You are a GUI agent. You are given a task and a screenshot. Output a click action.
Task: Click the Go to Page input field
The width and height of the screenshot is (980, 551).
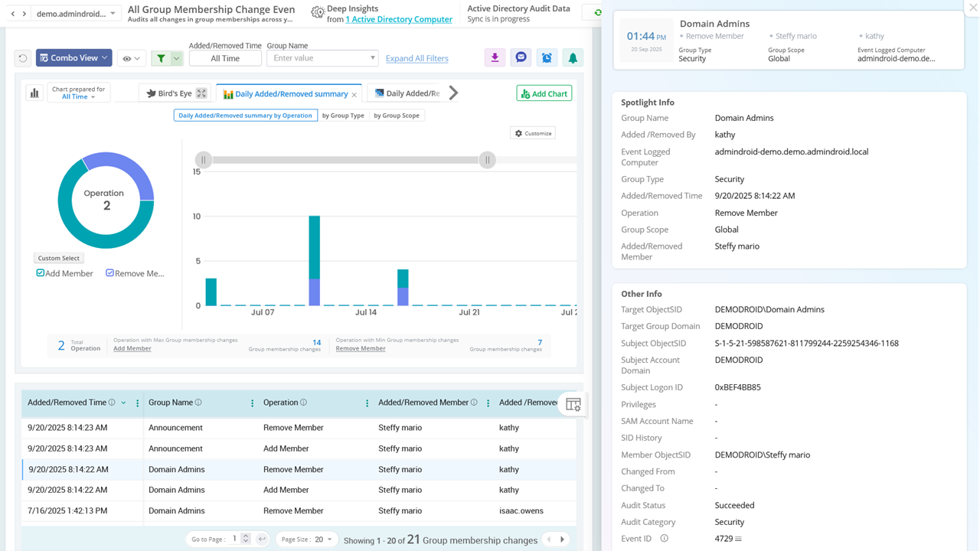tap(236, 539)
